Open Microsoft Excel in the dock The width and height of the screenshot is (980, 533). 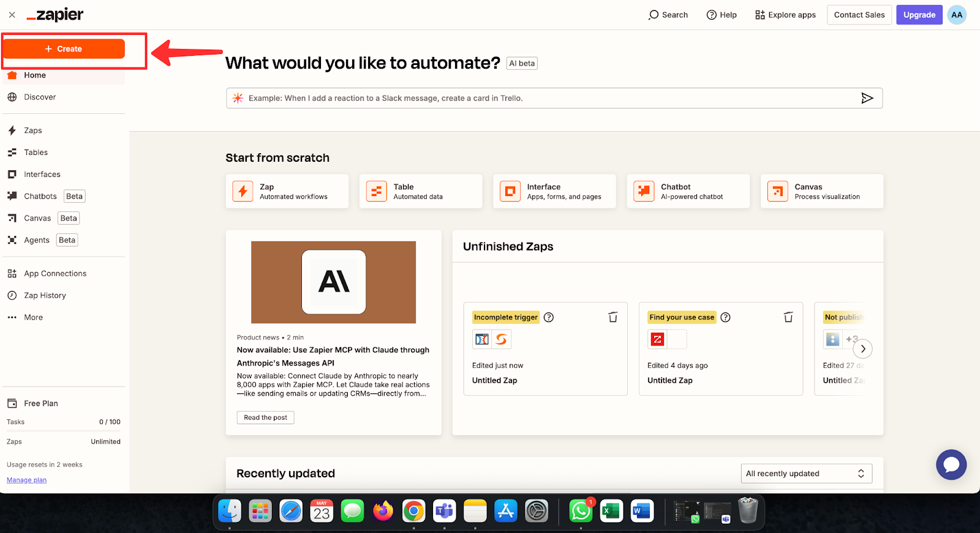(611, 511)
